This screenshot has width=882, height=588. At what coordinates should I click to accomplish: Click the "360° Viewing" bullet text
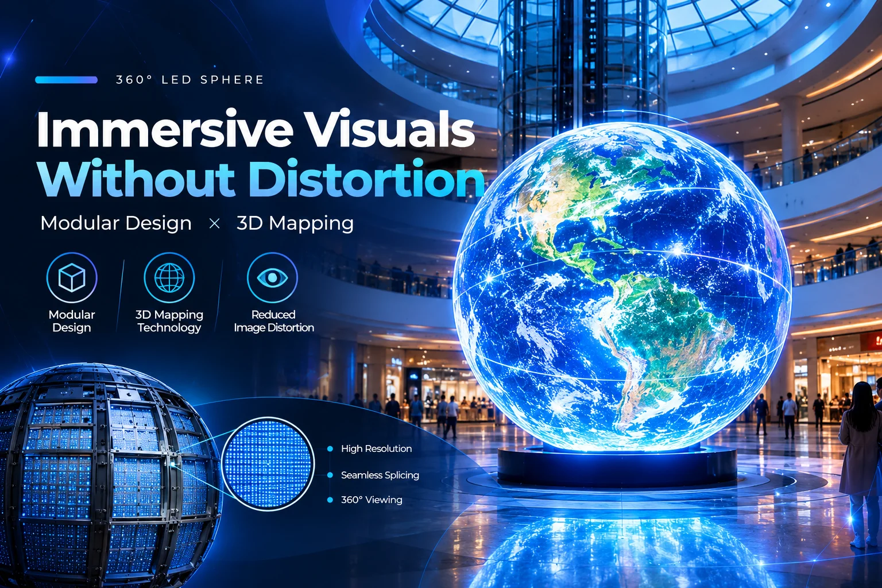point(372,500)
